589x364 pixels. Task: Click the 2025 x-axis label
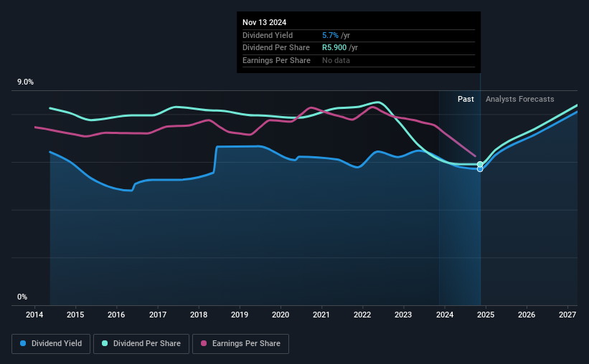[x=486, y=315]
